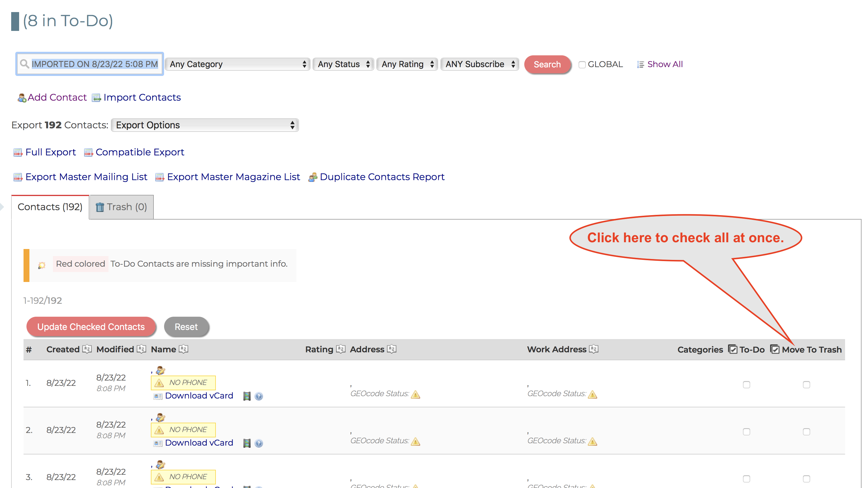Screen dimensions: 868x488
Task: Click the film reel icon in row 1
Action: 247,396
